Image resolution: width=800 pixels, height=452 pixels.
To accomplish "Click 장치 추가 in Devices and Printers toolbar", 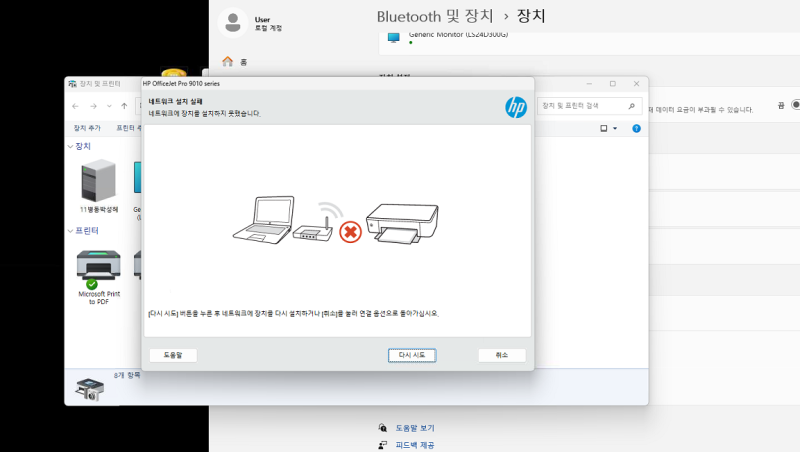I will [87, 128].
